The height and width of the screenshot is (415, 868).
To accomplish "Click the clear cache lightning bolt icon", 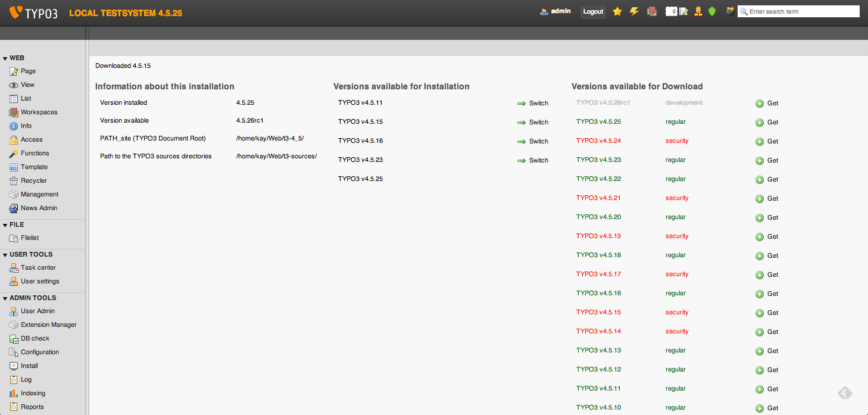I will point(634,11).
